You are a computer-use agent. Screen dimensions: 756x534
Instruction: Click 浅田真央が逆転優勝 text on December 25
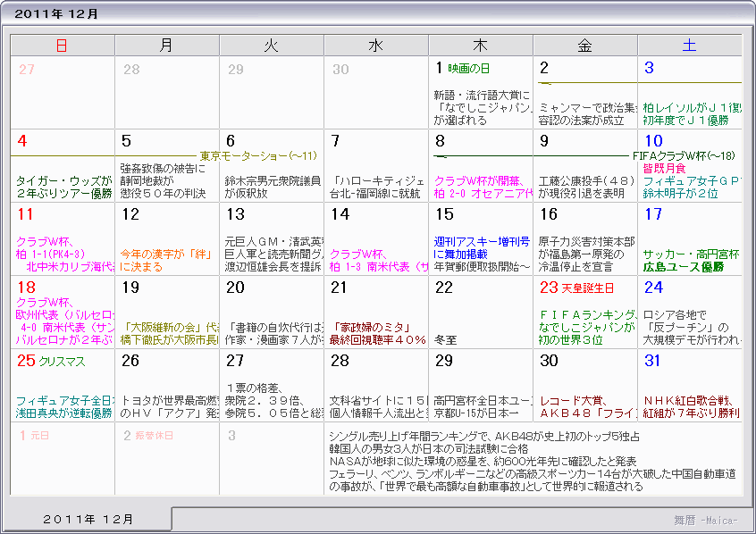(64, 413)
